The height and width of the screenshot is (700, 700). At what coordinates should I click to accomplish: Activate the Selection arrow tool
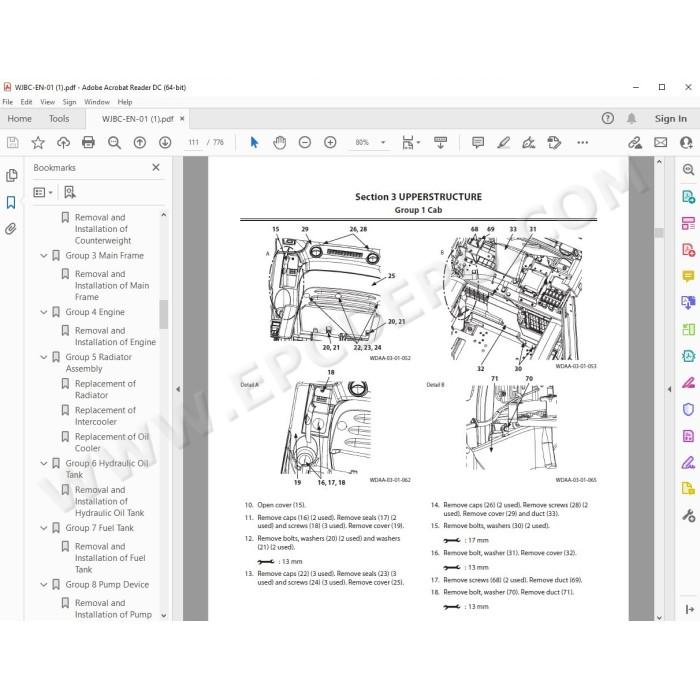pos(254,142)
